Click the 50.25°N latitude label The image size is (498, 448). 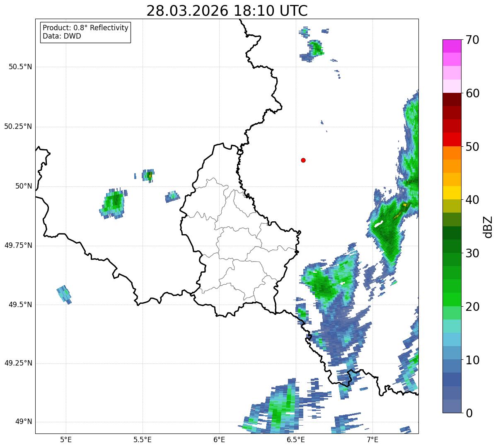(18, 126)
